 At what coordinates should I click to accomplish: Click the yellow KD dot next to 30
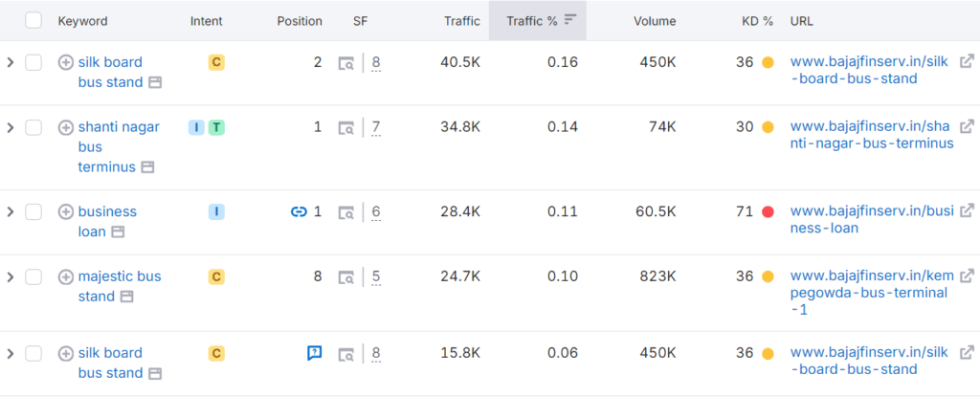[x=768, y=127]
